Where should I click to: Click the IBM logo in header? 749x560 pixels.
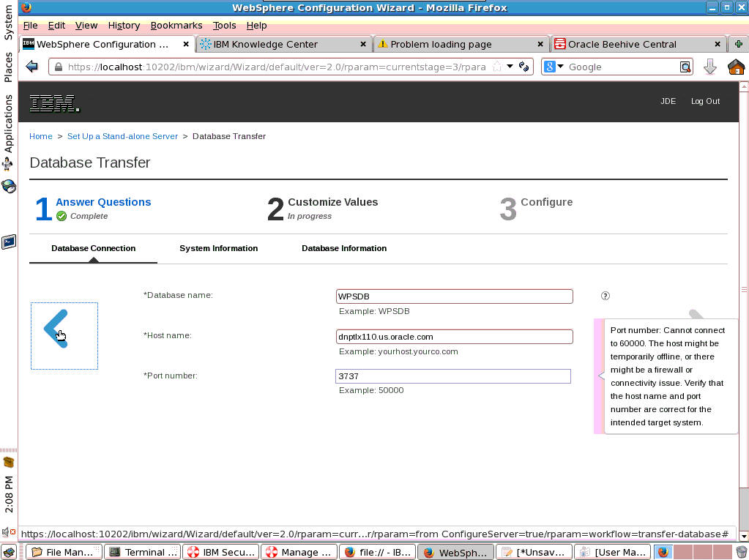pyautogui.click(x=55, y=103)
